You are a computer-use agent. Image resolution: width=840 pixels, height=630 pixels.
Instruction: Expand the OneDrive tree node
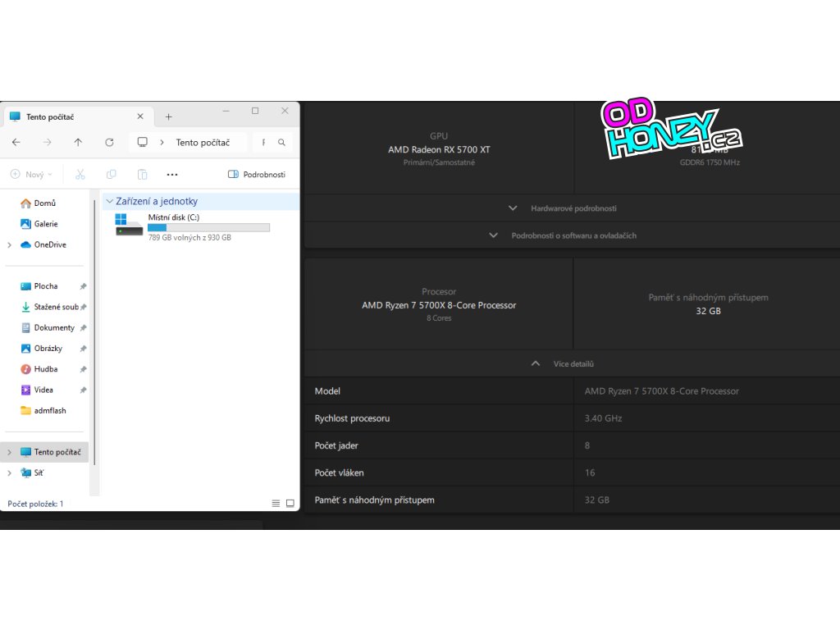tap(10, 244)
